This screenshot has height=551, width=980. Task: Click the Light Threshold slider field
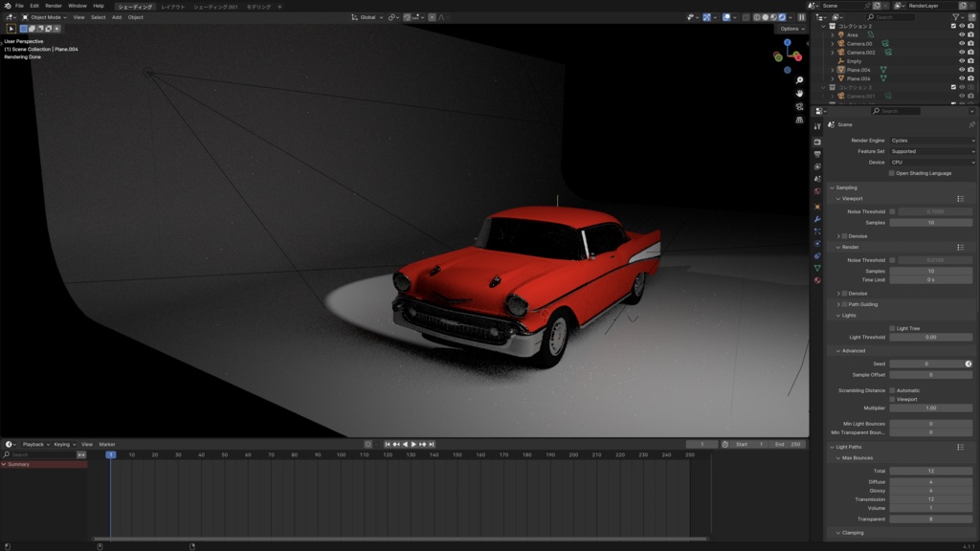click(x=930, y=338)
